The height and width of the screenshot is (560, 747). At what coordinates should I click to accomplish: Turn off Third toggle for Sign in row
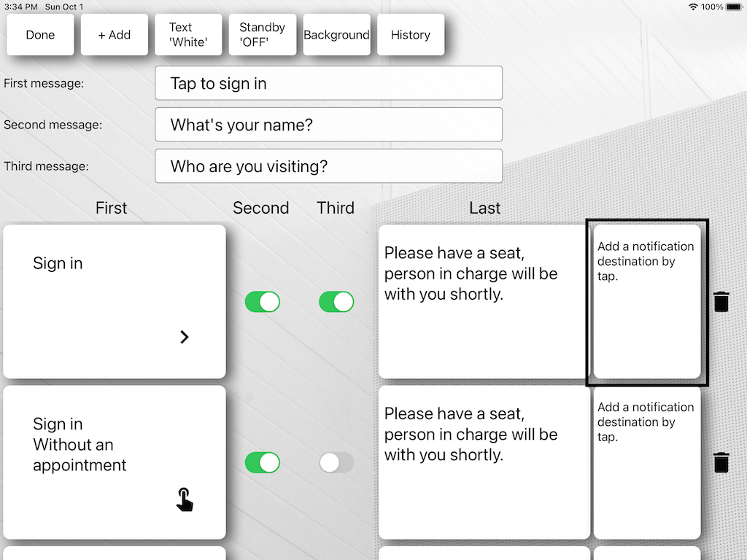click(336, 302)
